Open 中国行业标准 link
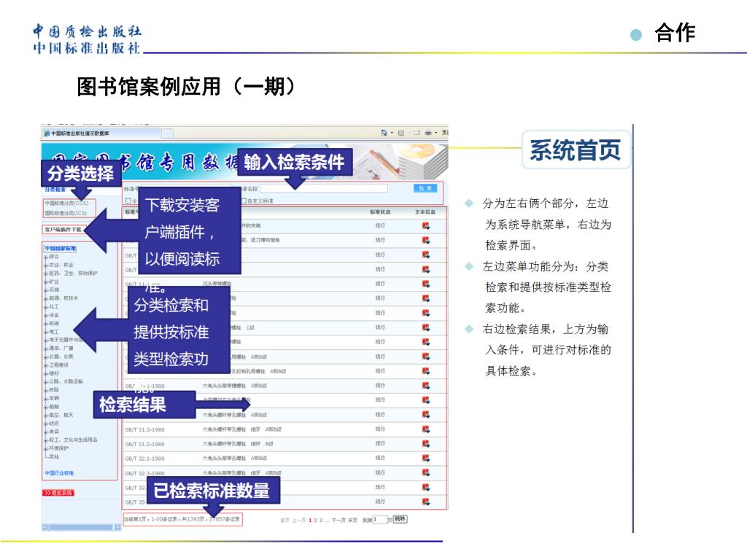The width and height of the screenshot is (747, 560). coord(59,473)
